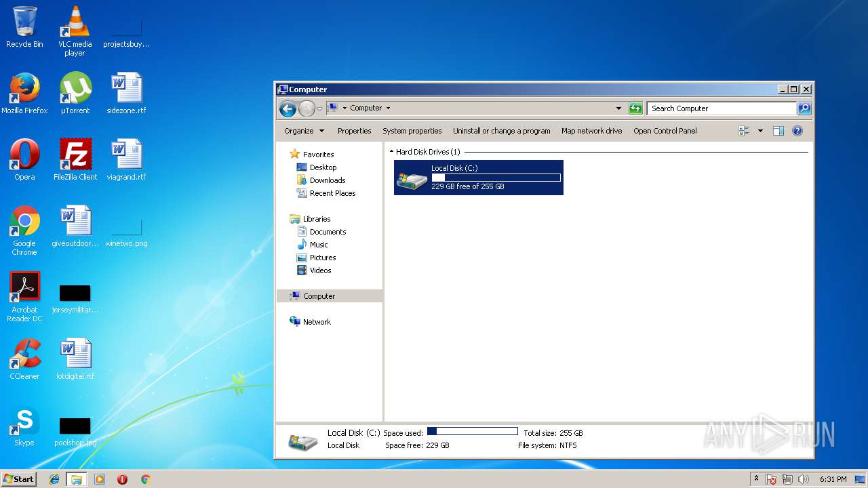Collapse the Hard Disk Drives group
868x488 pixels.
click(391, 152)
